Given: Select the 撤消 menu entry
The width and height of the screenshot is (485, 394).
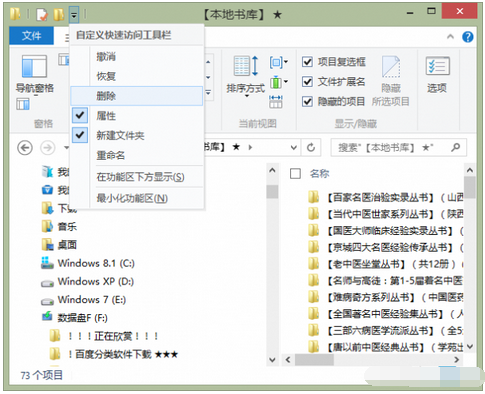Looking at the screenshot, I should tap(137, 56).
